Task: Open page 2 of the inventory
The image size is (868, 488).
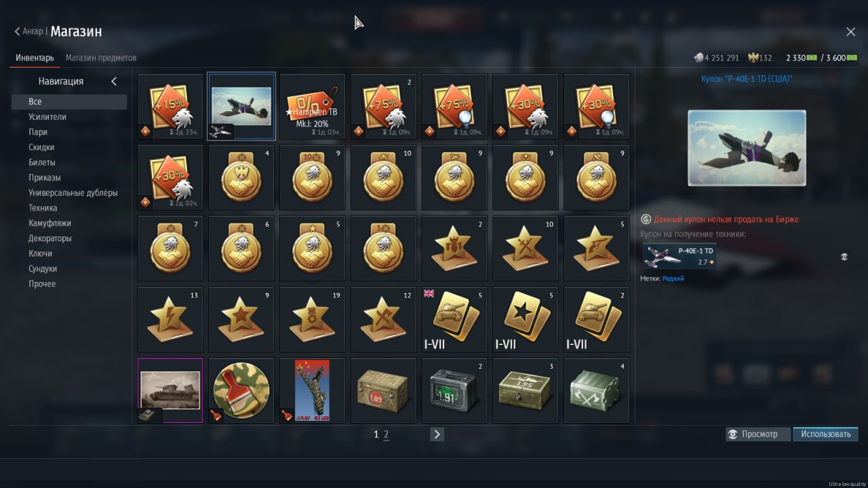Action: click(x=387, y=434)
